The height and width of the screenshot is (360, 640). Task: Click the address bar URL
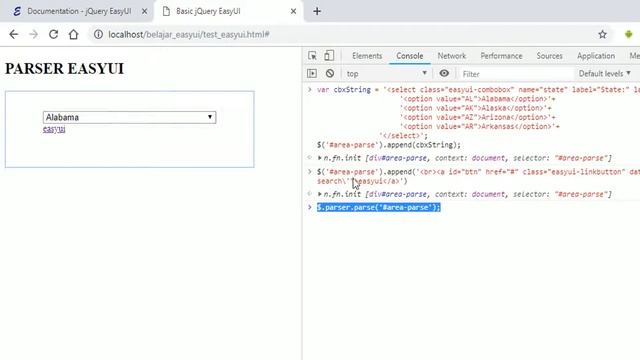click(x=189, y=34)
